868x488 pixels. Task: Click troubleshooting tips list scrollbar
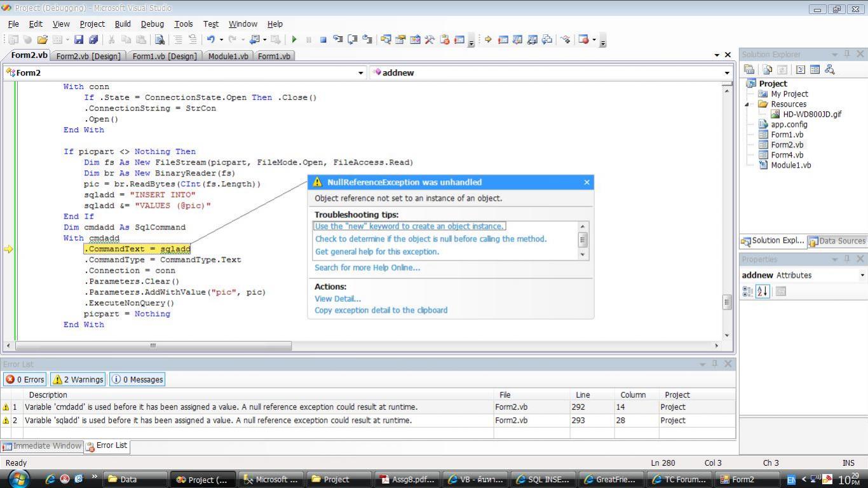pos(583,240)
